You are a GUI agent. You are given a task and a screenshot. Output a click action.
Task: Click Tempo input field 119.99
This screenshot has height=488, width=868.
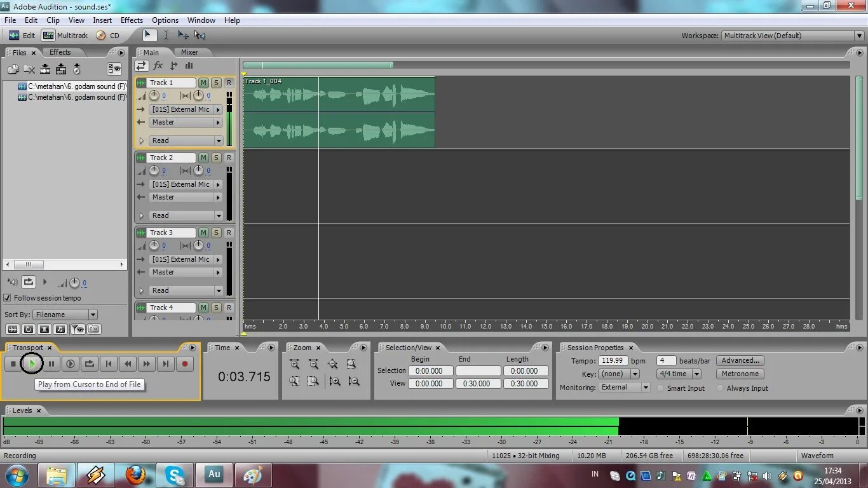pos(613,360)
